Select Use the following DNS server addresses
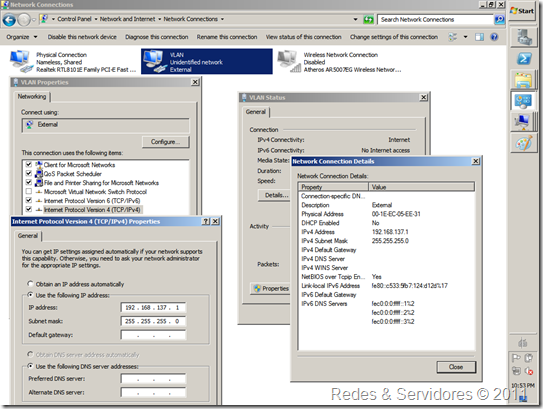Image resolution: width=543 pixels, height=409 pixels. tap(30, 366)
